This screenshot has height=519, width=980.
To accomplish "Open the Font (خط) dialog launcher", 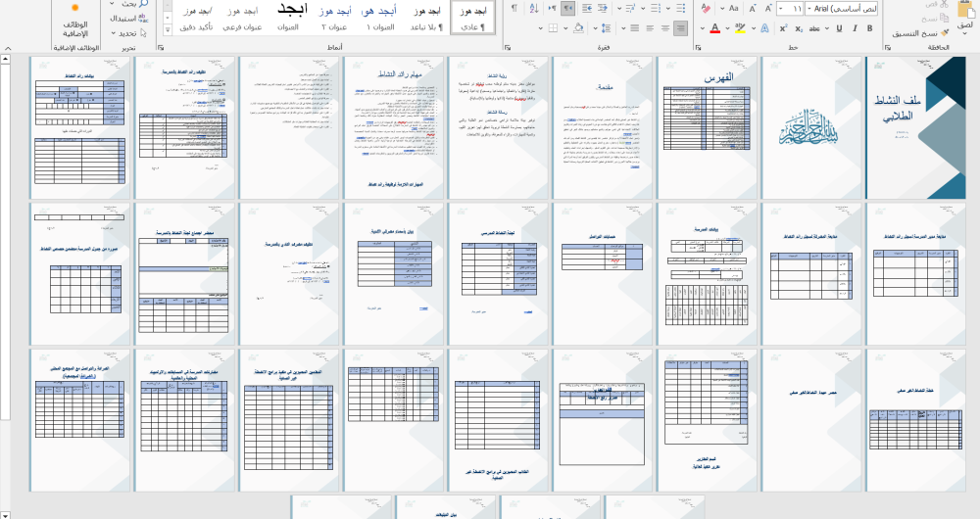I will [x=698, y=47].
